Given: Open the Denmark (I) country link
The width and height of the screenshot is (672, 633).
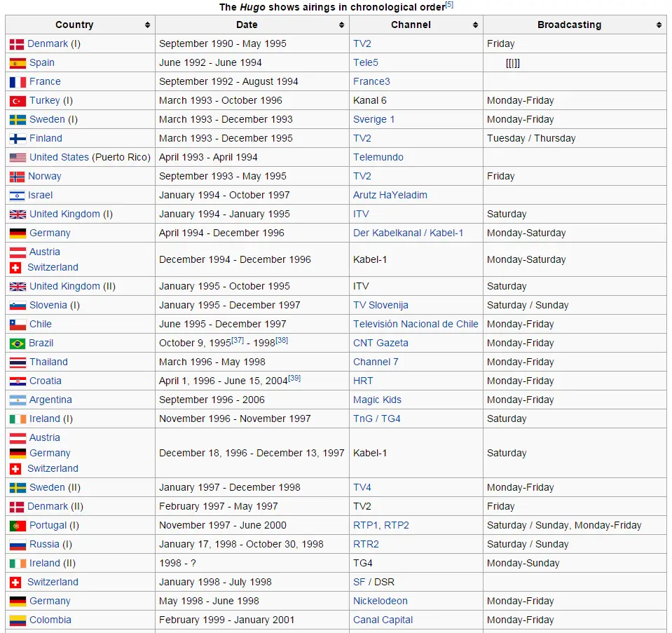Looking at the screenshot, I should click(x=48, y=43).
